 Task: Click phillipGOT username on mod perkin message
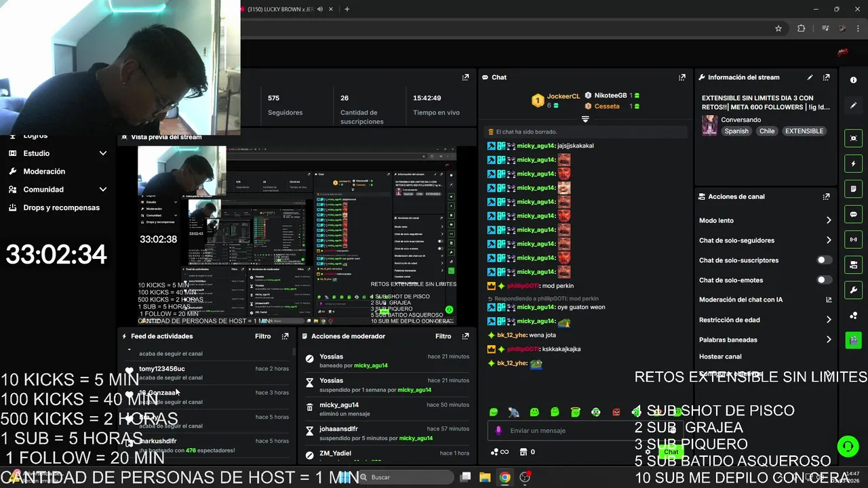coord(524,286)
